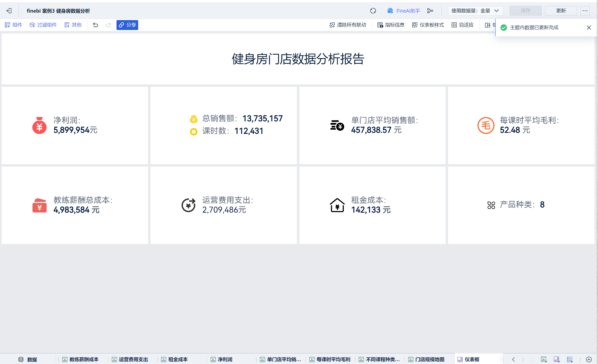The height and width of the screenshot is (364, 598).
Task: Add new analysis document icon in bottom bar
Action: click(x=570, y=359)
